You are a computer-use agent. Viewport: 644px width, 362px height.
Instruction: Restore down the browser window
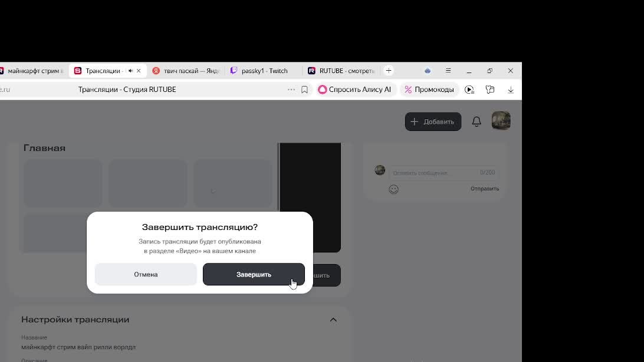point(489,71)
